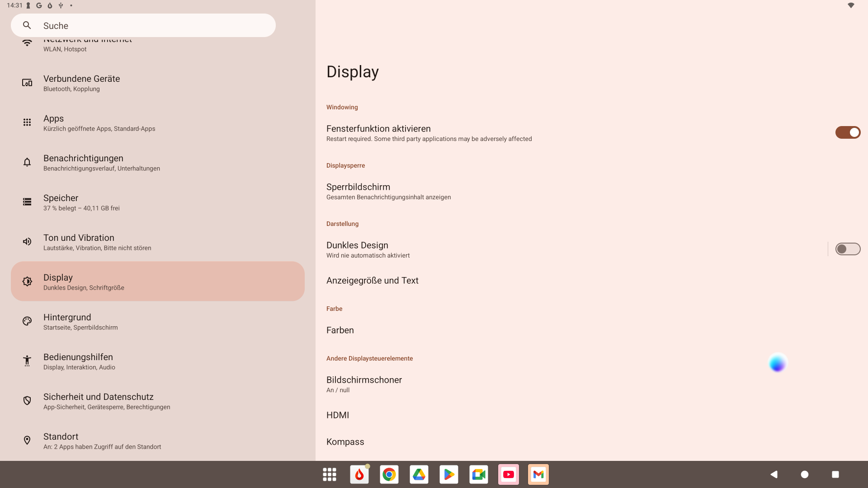This screenshot has height=488, width=868.
Task: Open Benachrichtigungen settings
Action: tap(158, 162)
